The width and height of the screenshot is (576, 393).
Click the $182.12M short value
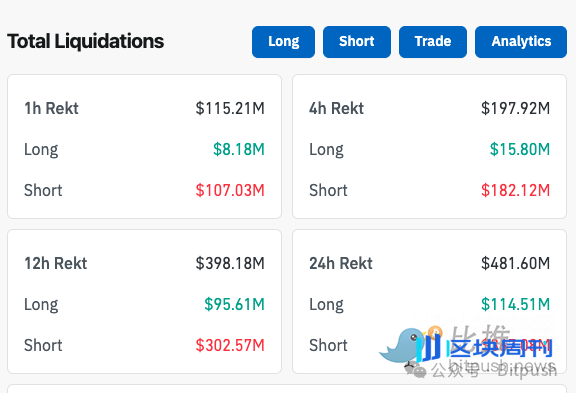coord(515,190)
